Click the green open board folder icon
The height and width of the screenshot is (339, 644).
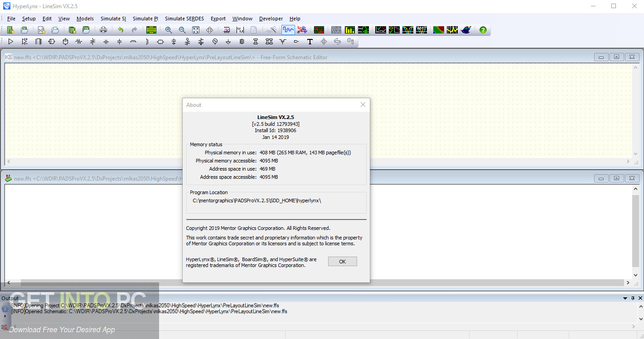[24, 30]
